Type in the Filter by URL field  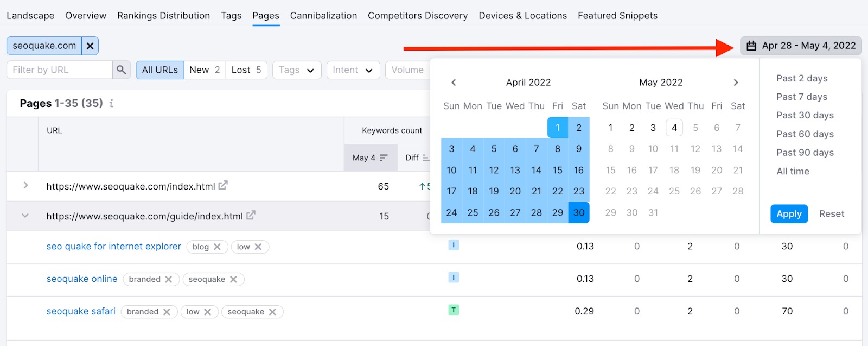click(60, 70)
